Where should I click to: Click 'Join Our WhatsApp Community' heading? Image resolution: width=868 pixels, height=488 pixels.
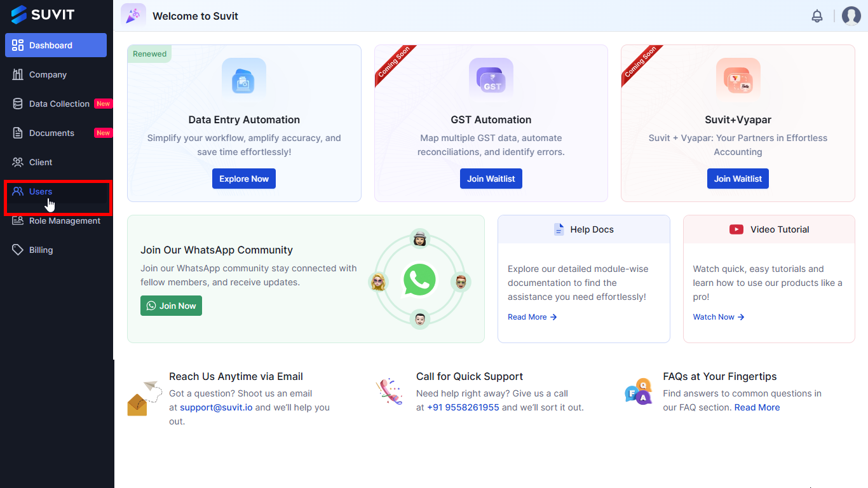(x=217, y=250)
